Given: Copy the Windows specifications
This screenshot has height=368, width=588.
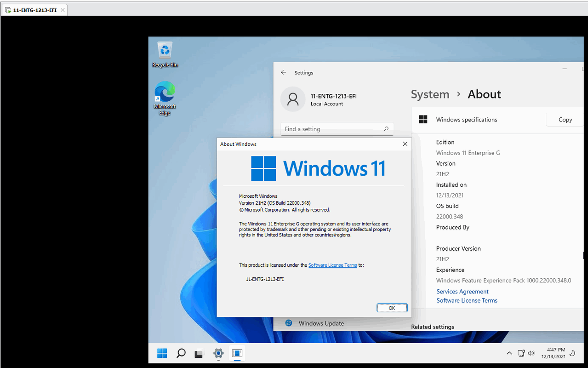Looking at the screenshot, I should coord(565,120).
